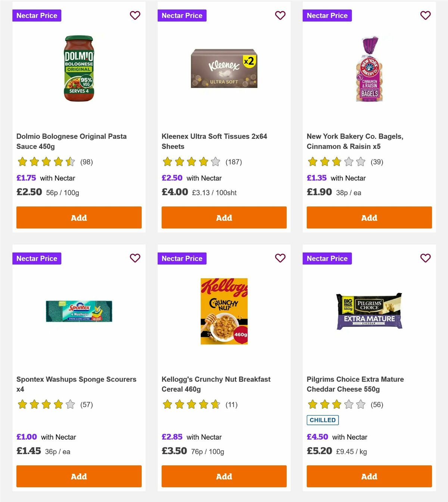
Task: Click the heart icon on Dolmio Bolognese card
Action: [x=135, y=15]
